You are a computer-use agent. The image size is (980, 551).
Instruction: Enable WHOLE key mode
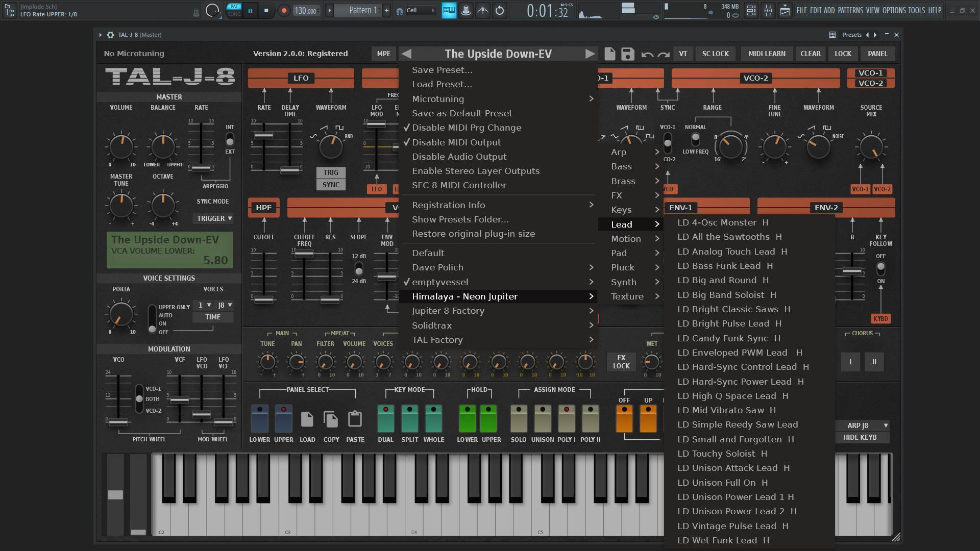[x=433, y=419]
